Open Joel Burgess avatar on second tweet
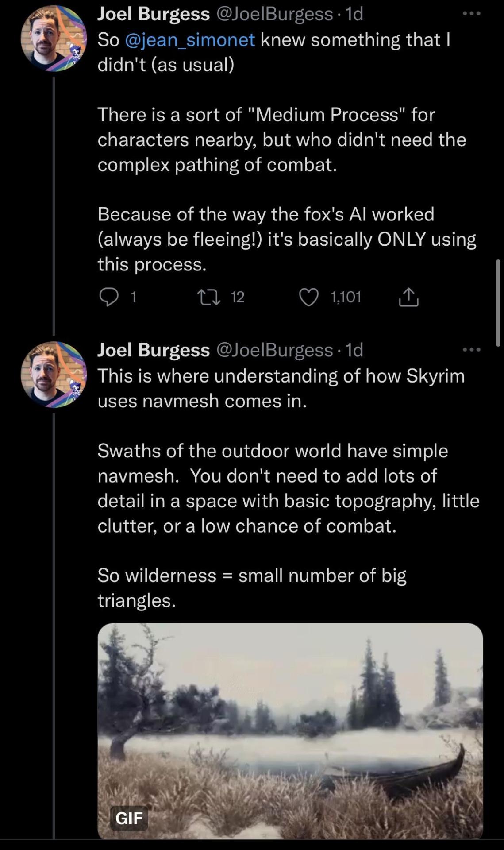 pos(54,375)
